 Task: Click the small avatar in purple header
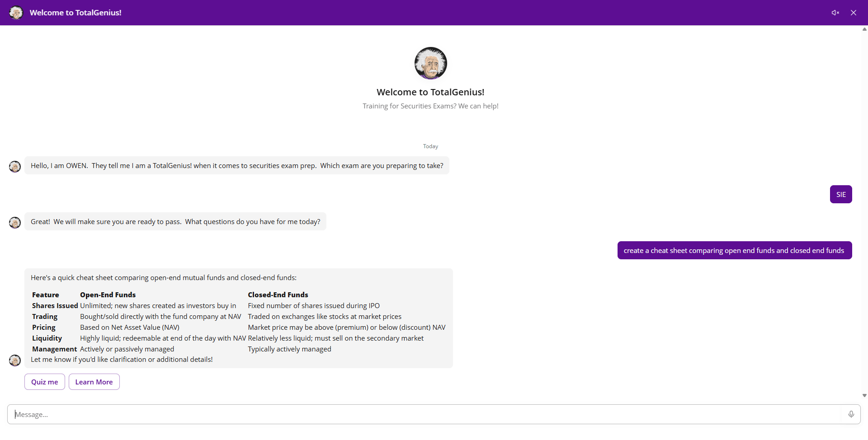16,13
